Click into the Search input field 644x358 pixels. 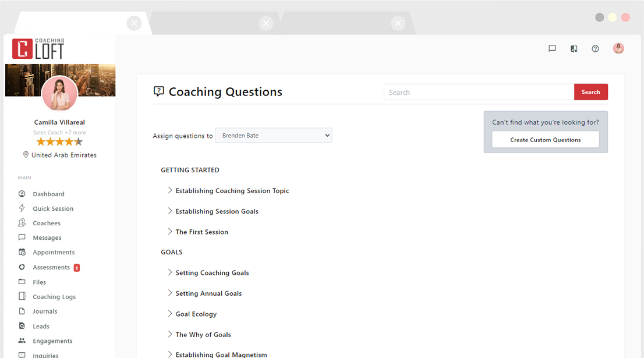(x=479, y=92)
